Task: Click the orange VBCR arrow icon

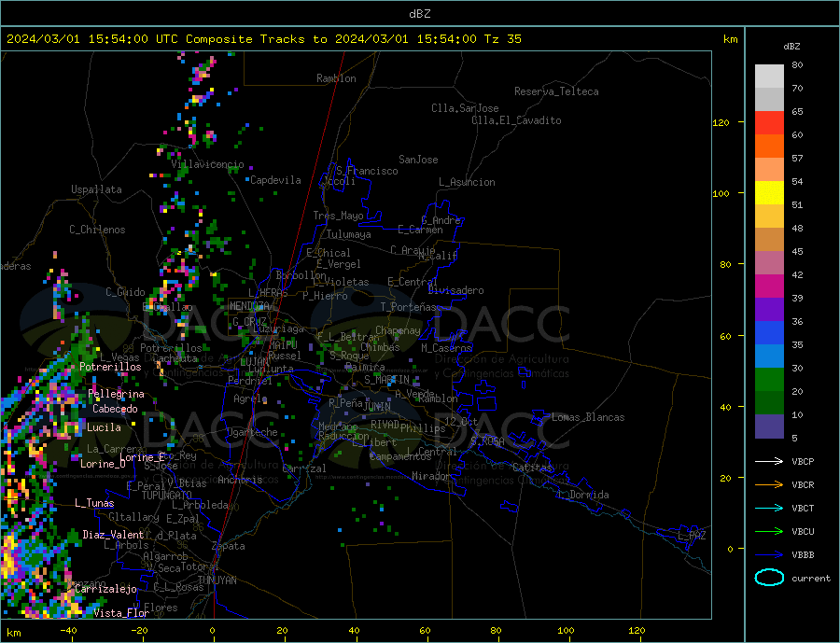Action: pos(769,485)
